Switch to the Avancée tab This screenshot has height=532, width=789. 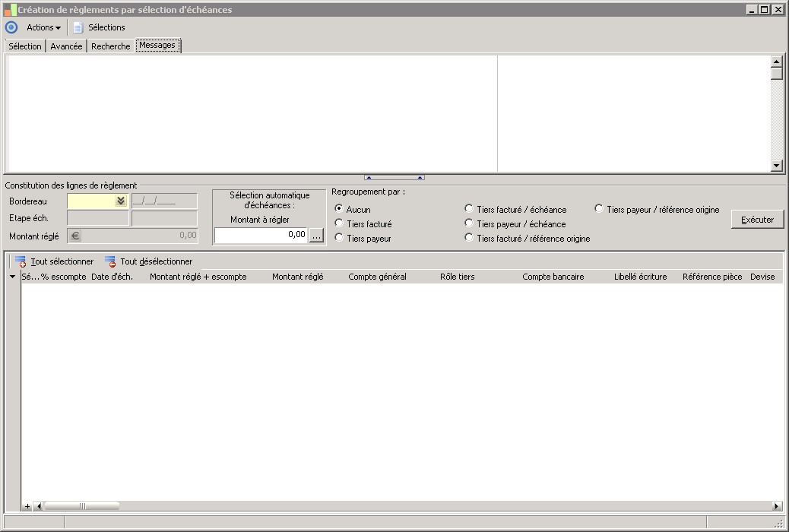point(66,46)
